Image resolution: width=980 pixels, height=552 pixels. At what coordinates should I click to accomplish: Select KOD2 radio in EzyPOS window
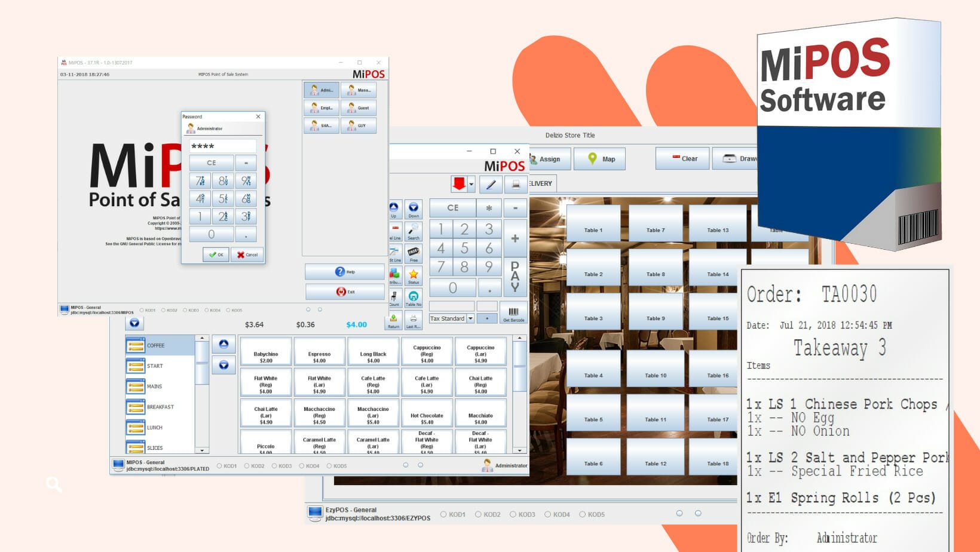click(x=478, y=514)
